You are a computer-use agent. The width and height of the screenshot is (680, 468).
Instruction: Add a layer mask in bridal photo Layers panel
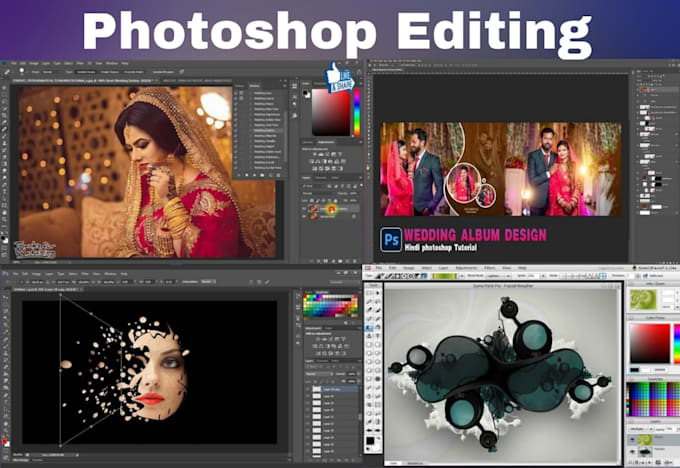coord(326,261)
